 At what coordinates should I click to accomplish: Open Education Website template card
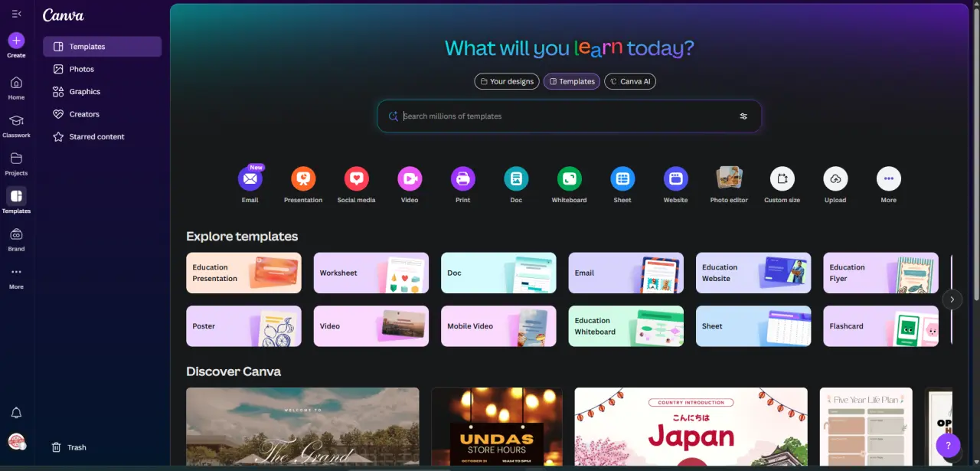tap(753, 273)
